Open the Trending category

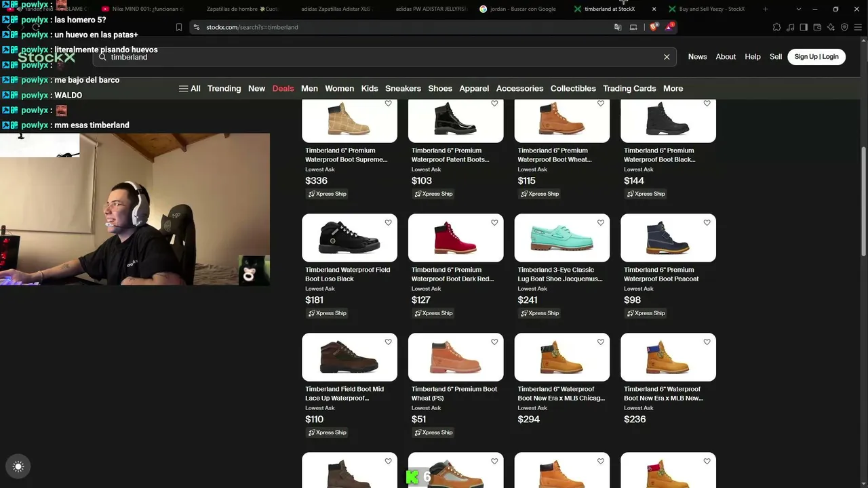point(224,89)
